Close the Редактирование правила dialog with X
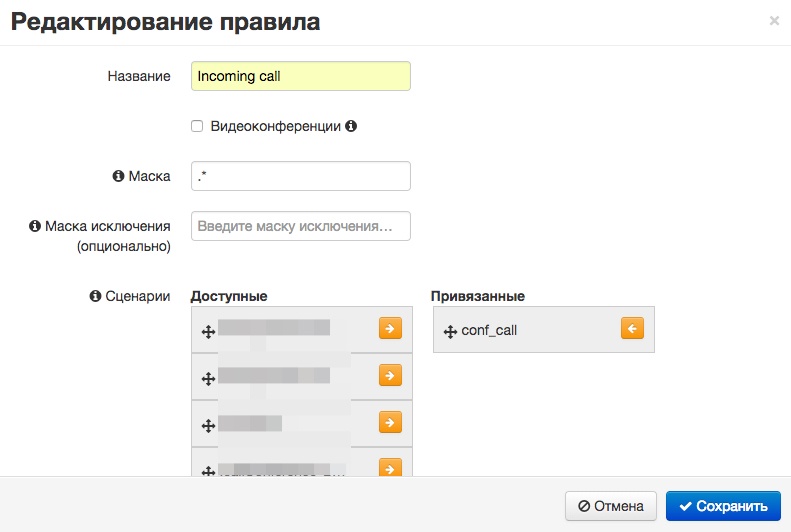 tap(774, 20)
